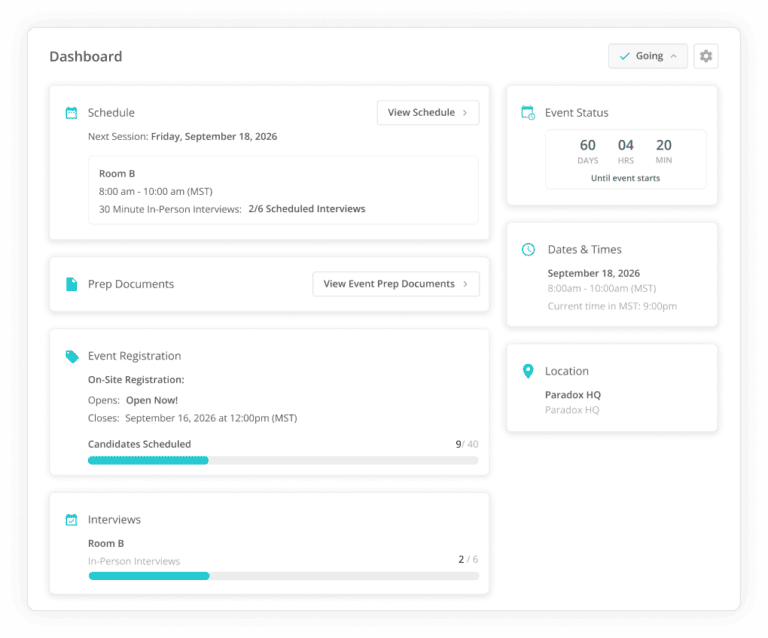This screenshot has height=638, width=768.
Task: Click the '04' hours countdown value
Action: tap(625, 145)
